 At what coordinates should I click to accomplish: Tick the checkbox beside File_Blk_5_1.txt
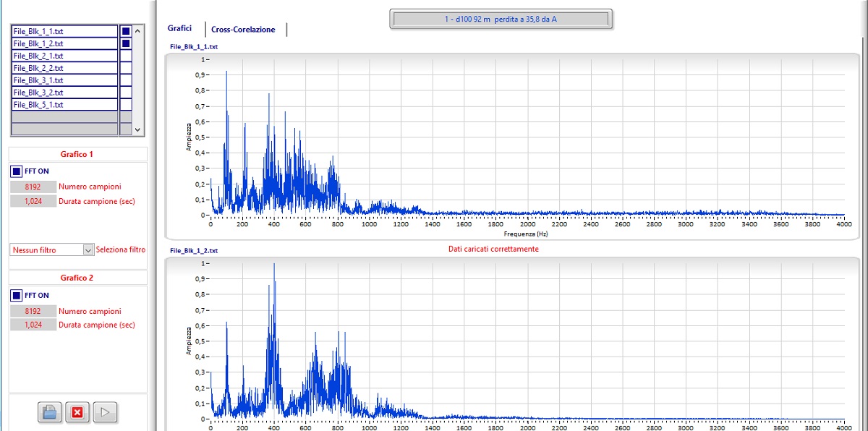point(126,105)
